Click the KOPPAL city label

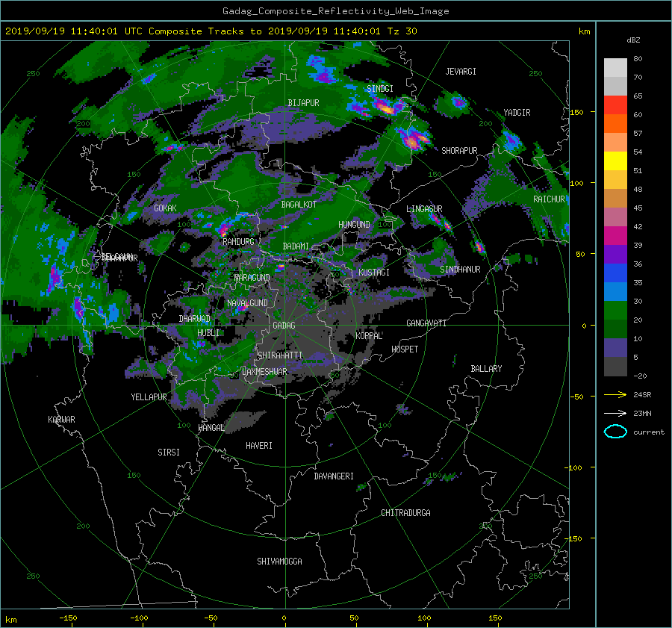(x=369, y=336)
